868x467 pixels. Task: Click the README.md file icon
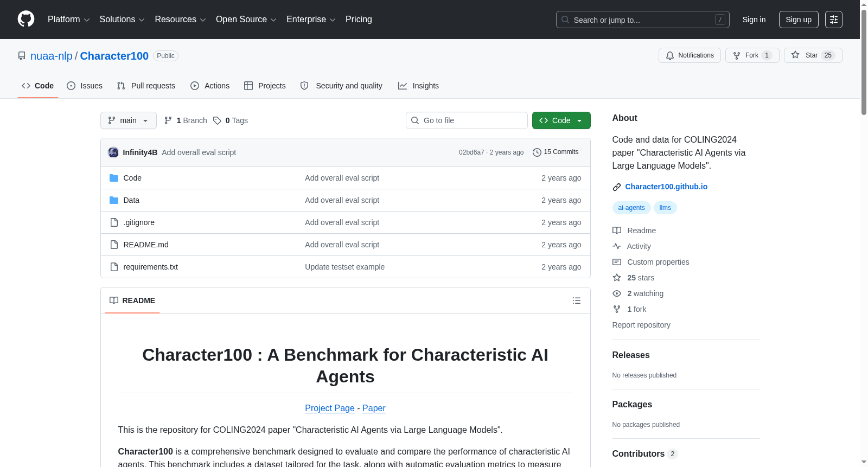(x=114, y=245)
